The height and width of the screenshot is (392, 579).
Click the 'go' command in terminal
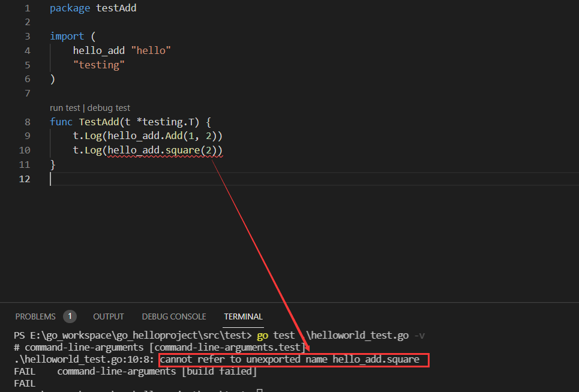263,336
